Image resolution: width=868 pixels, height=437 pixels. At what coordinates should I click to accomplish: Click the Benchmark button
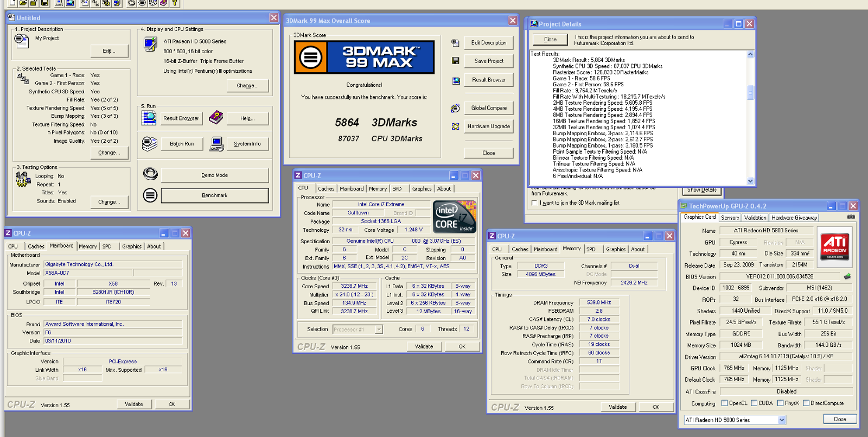[x=215, y=195]
